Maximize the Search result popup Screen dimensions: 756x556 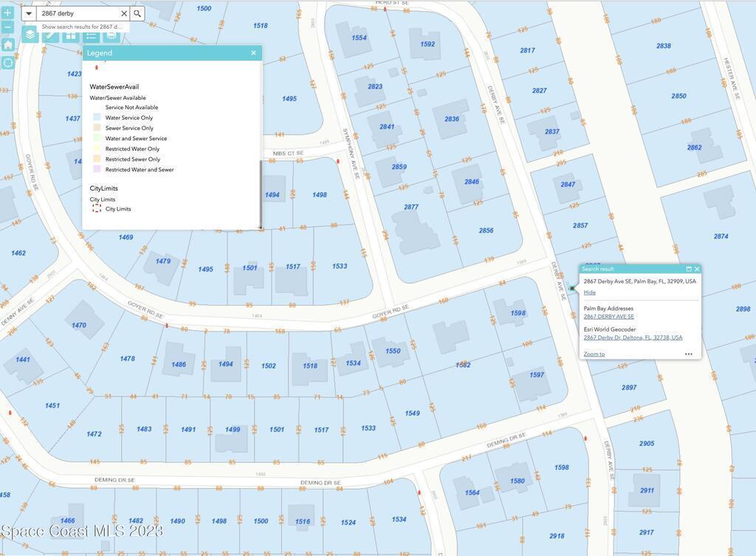689,270
